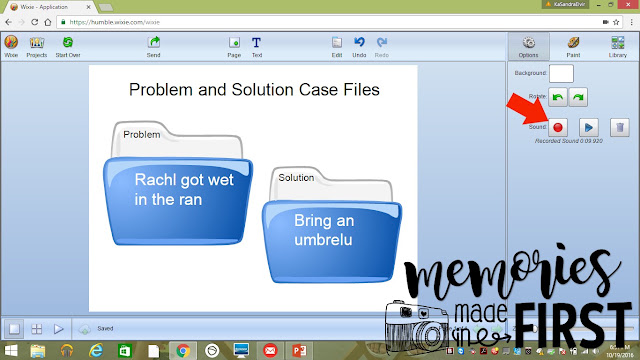Undo the last action
The image size is (640, 360).
click(x=359, y=47)
